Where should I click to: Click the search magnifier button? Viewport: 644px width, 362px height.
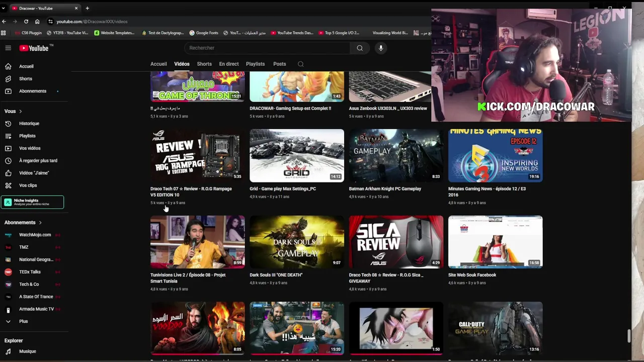[360, 48]
